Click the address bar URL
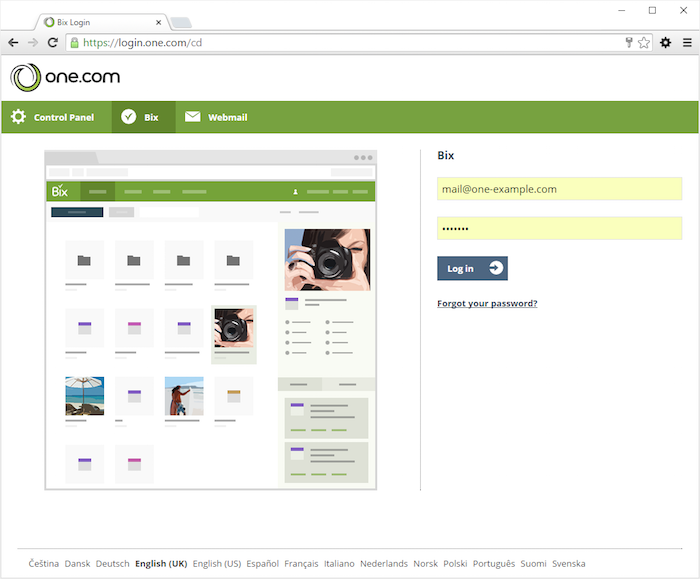Screen dimensions: 700x579 tap(142, 42)
